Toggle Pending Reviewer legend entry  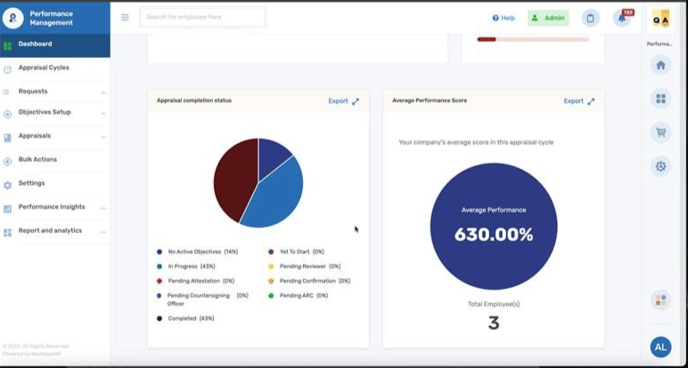tap(305, 266)
